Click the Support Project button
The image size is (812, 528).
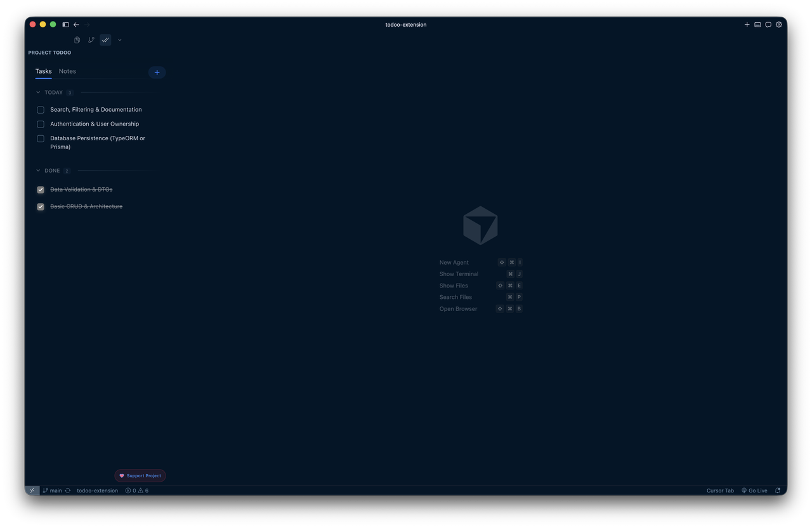(140, 475)
